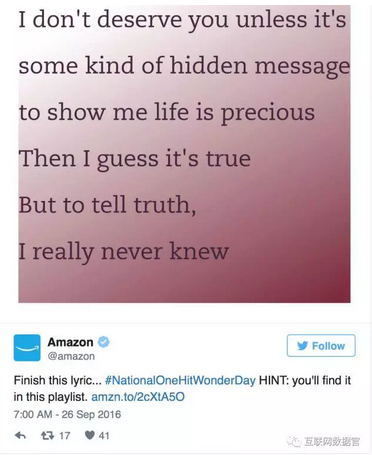Viewport: 372px width, 455px height.
Task: Click the "some kind of hidden message" line
Action: pos(184,66)
